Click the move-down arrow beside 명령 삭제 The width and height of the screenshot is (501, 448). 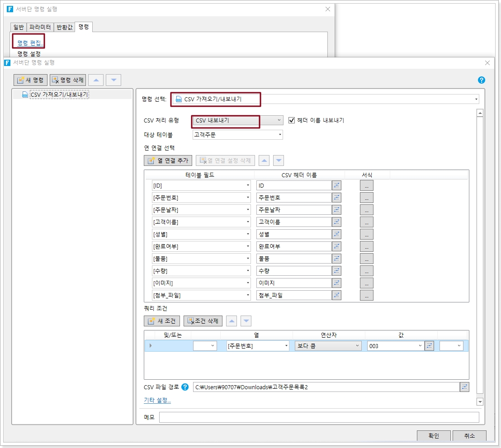tap(113, 80)
